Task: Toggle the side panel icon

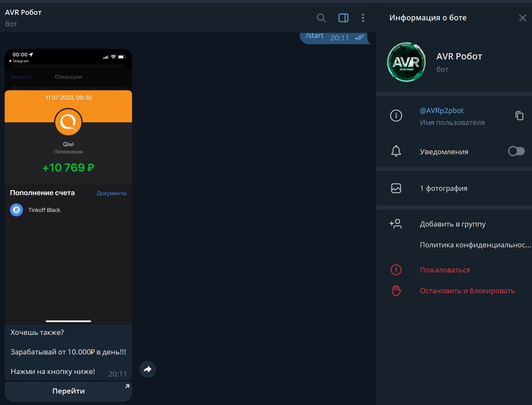Action: tap(343, 18)
